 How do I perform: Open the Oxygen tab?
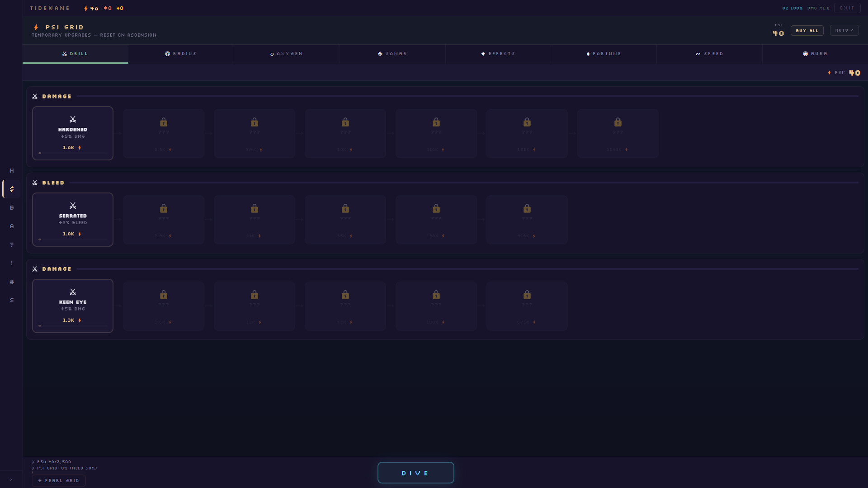click(x=287, y=54)
